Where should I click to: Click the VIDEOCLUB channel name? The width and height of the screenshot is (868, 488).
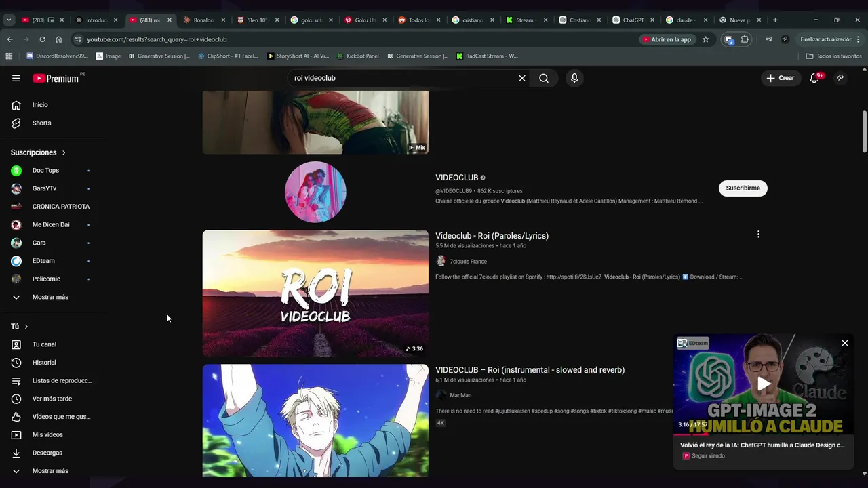[x=456, y=178]
